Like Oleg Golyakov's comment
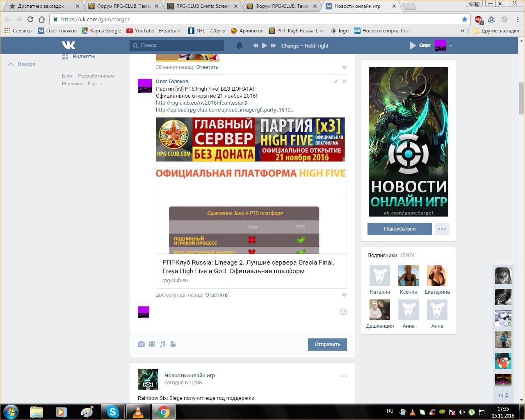 tap(344, 295)
